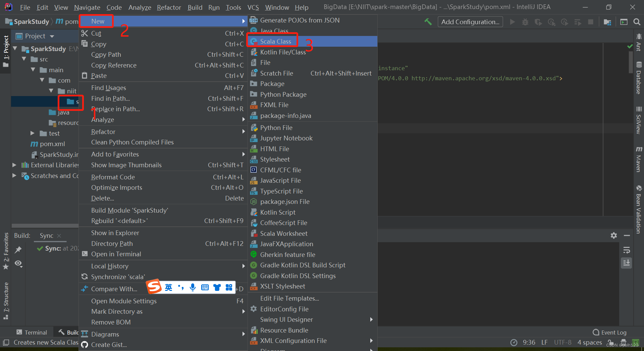Choose Scala Class from New submenu
Image resolution: width=644 pixels, height=351 pixels.
(x=313, y=41)
